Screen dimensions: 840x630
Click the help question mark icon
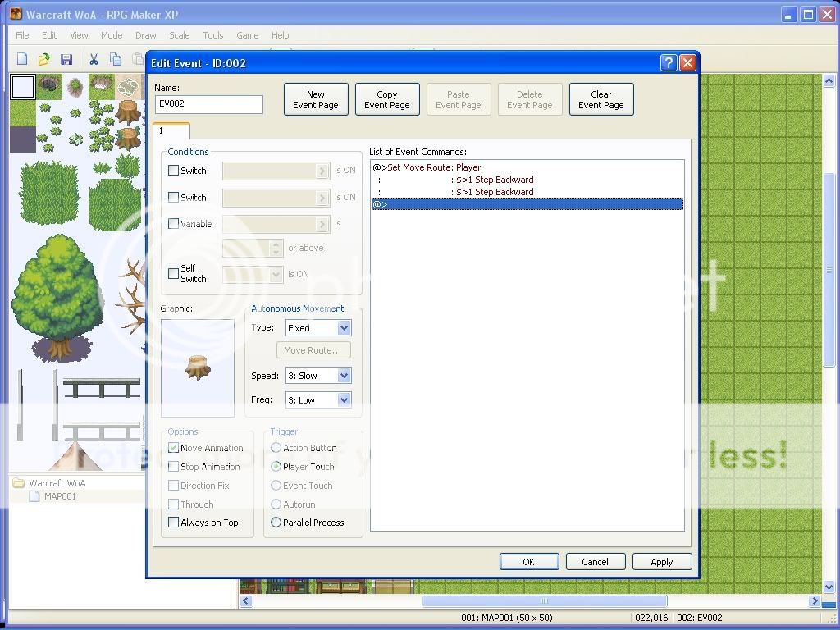(668, 63)
